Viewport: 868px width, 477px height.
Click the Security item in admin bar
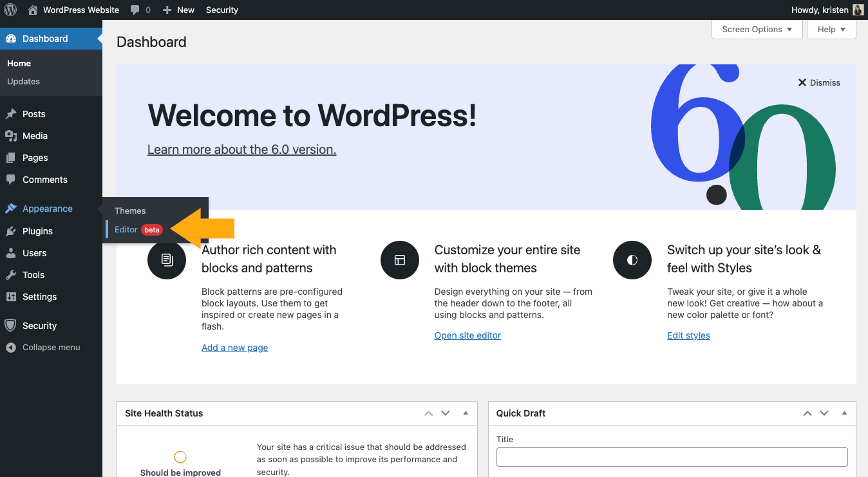click(222, 10)
